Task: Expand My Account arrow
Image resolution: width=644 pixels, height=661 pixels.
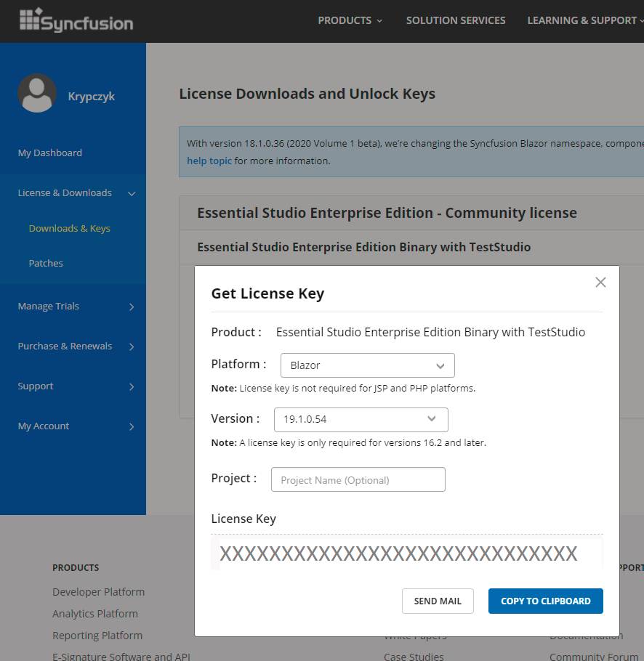Action: [x=132, y=426]
